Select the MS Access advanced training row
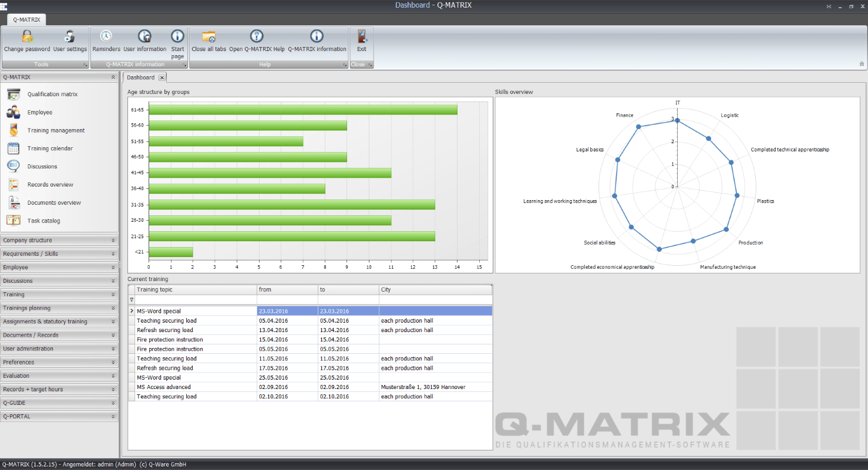The height and width of the screenshot is (470, 868). coord(164,387)
